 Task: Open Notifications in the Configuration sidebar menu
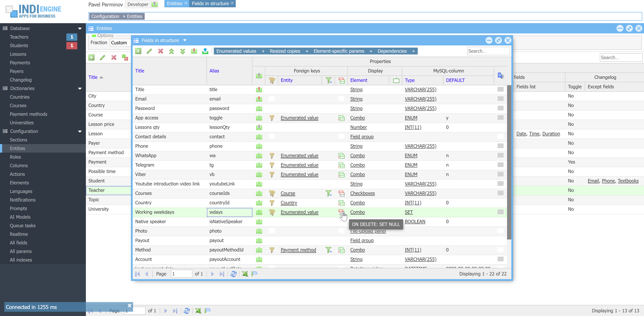coord(23,200)
